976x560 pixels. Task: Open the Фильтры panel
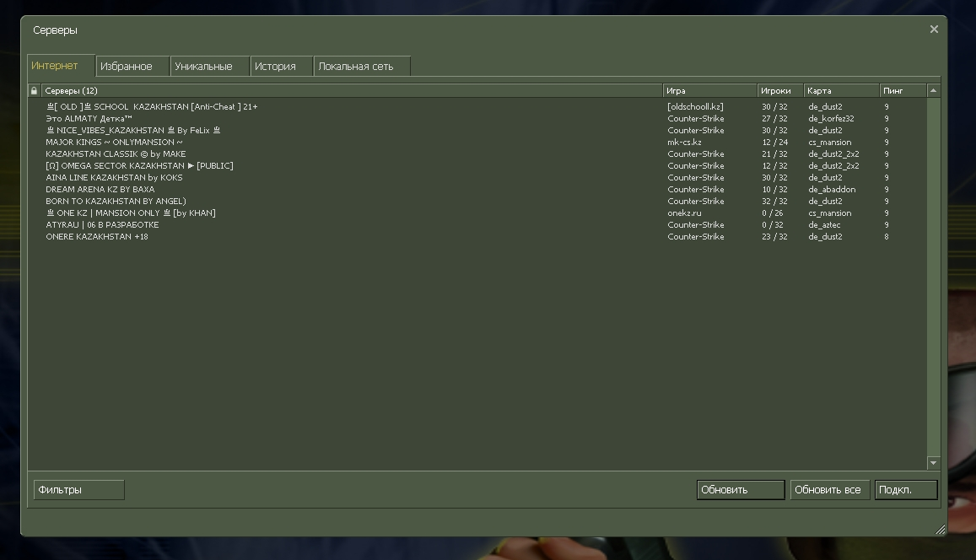pos(78,490)
